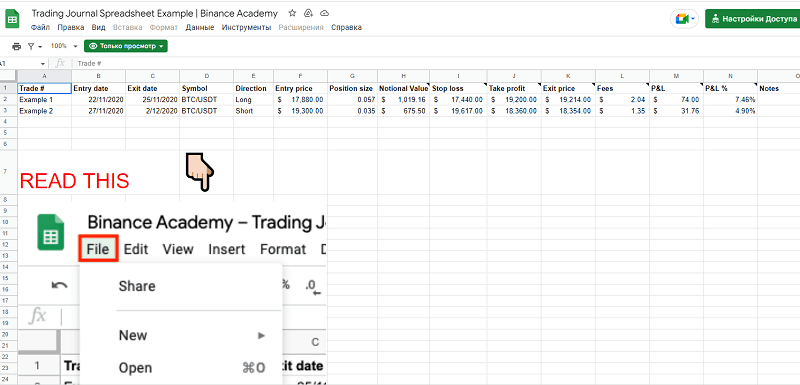Image resolution: width=800 pixels, height=385 pixels.
Task: Click the greyed-out Формат menu
Action: 164,28
